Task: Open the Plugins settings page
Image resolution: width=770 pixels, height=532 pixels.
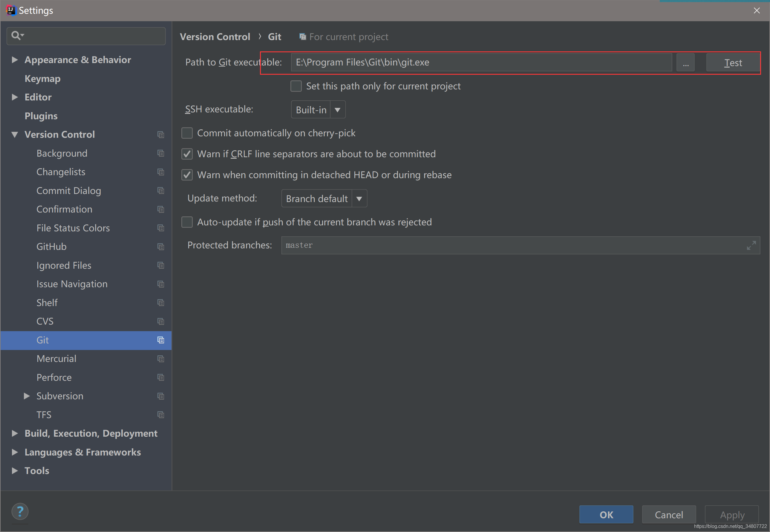Action: [41, 116]
